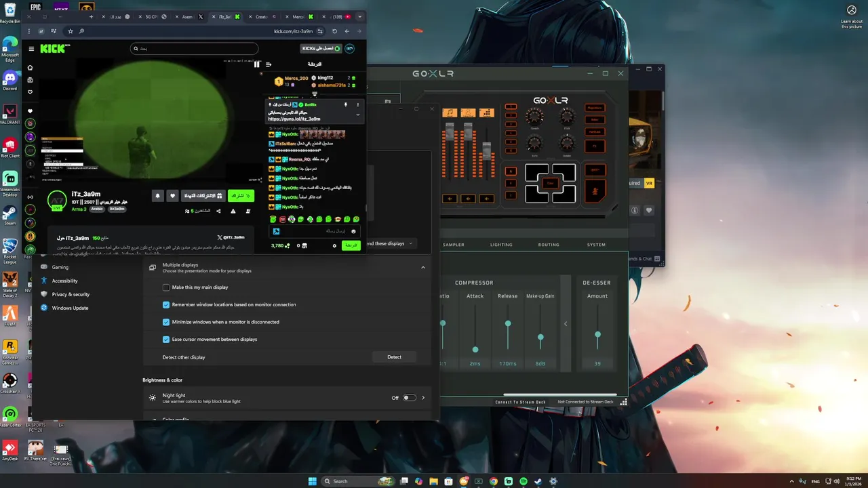The width and height of the screenshot is (868, 488).
Task: Turn on the Night light toggle
Action: point(410,398)
